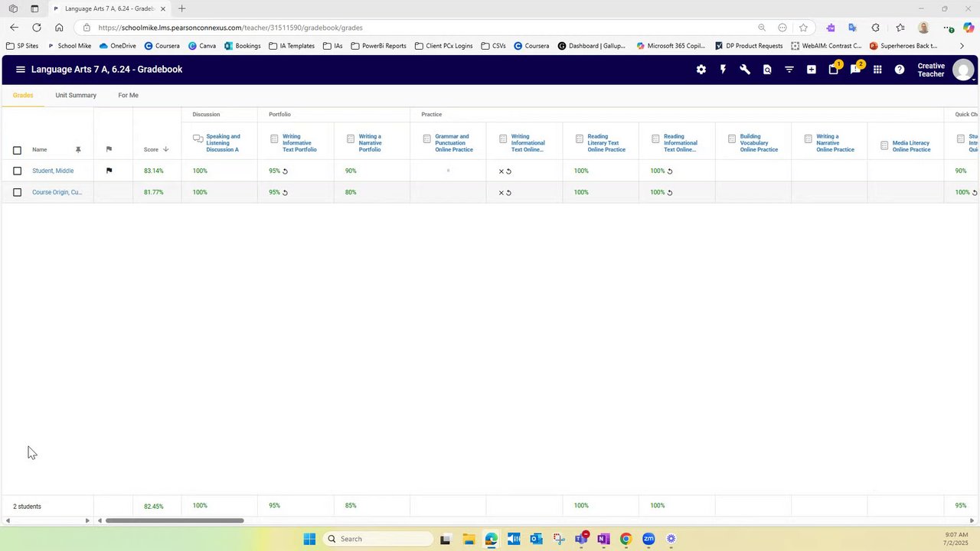980x551 pixels.
Task: Open Writing a Narrative Portfolio column link
Action: [370, 143]
